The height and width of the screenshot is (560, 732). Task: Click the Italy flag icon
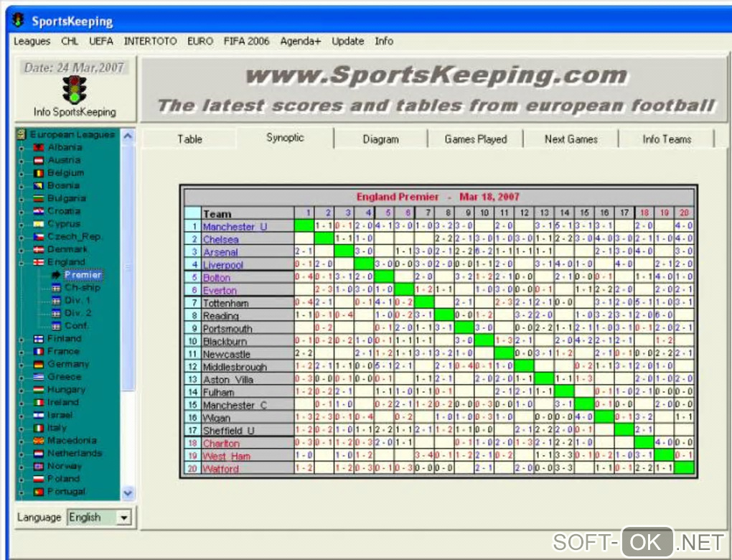click(39, 428)
